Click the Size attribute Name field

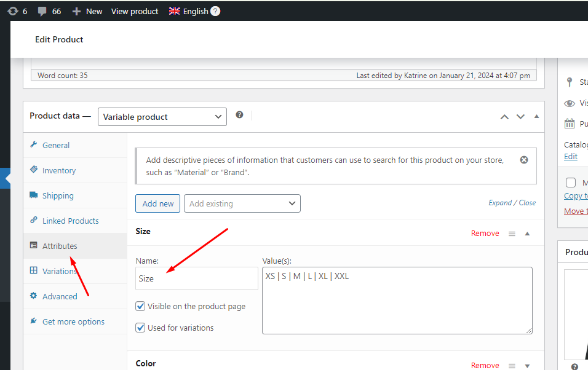[197, 278]
